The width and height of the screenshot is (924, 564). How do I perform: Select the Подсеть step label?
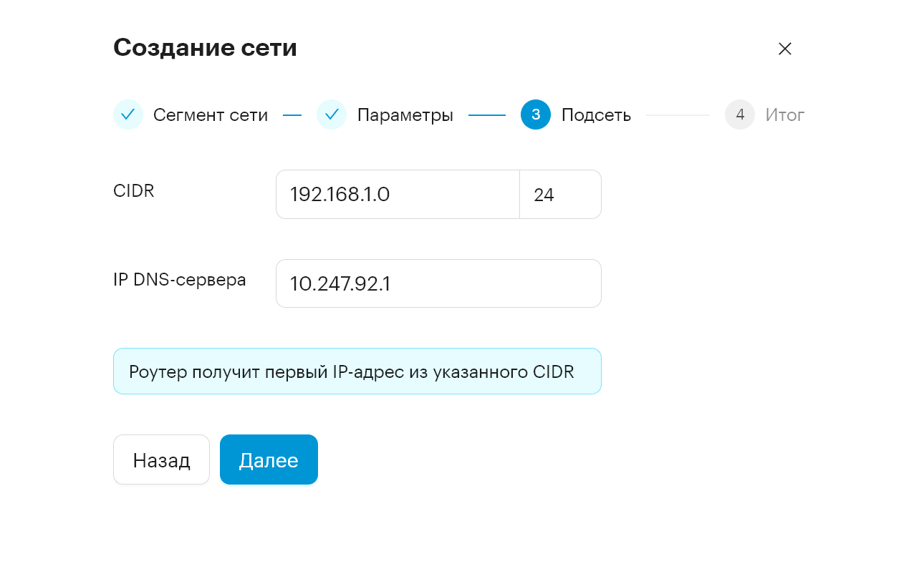[x=596, y=115]
